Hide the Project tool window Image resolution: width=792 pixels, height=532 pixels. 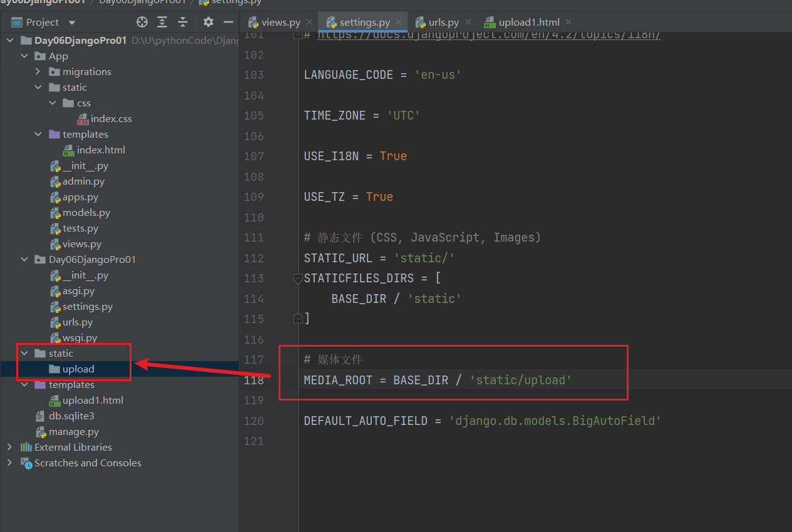click(229, 22)
